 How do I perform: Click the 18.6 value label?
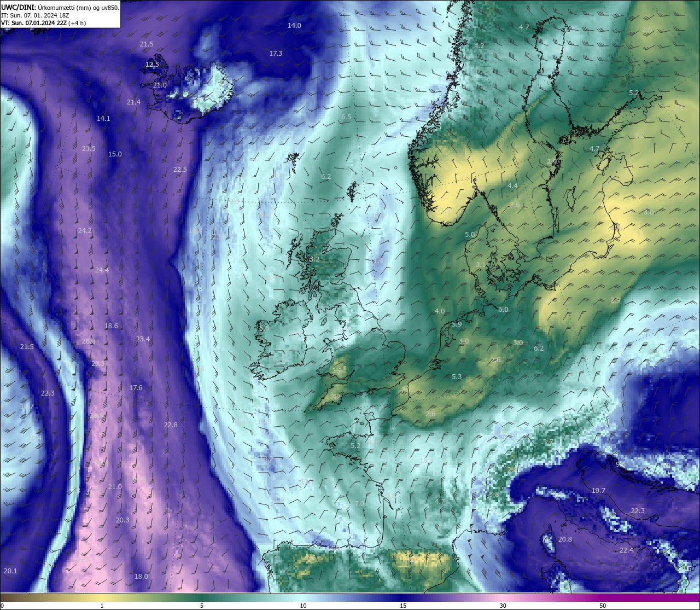[x=111, y=326]
